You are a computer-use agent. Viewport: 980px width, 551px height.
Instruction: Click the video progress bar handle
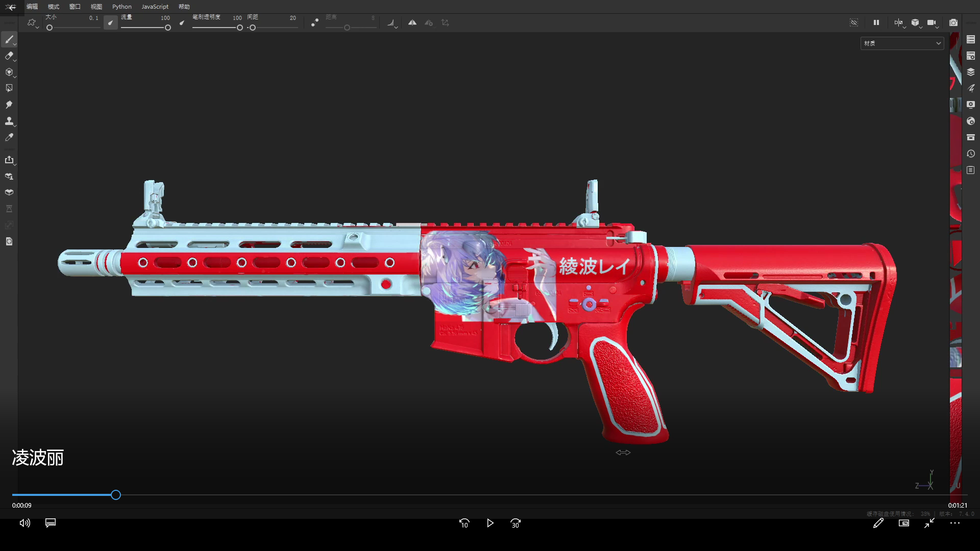[116, 495]
